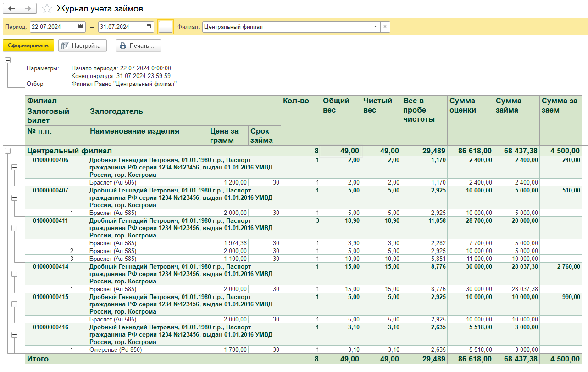Edit the period start date field 22.07.2024

click(53, 27)
